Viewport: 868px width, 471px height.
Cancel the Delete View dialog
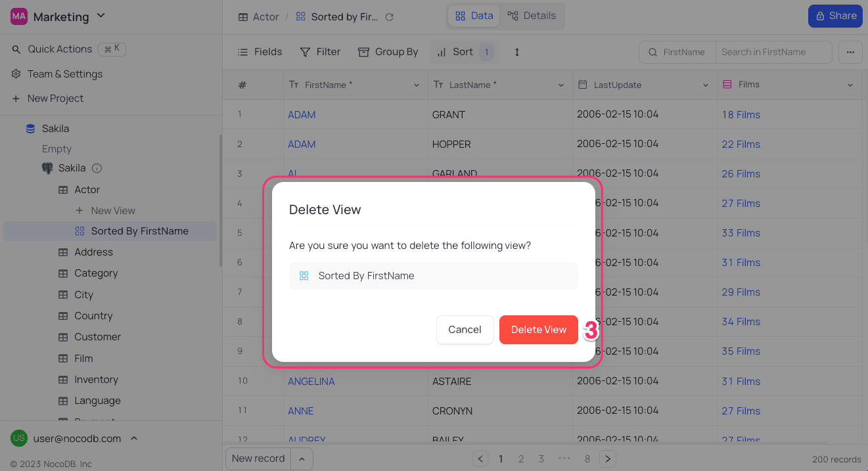(465, 330)
